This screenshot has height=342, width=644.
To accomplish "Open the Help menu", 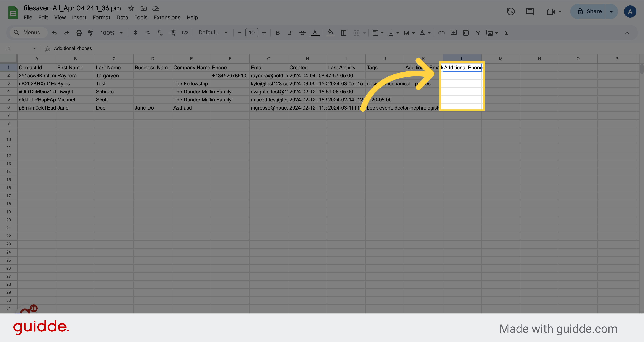I will click(192, 17).
